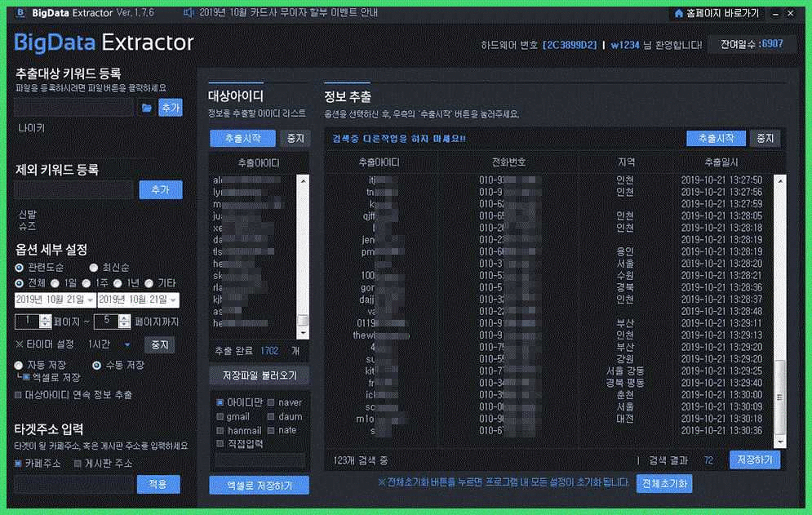This screenshot has height=515, width=812.
Task: Close the BigData Extractor window
Action: pyautogui.click(x=792, y=14)
